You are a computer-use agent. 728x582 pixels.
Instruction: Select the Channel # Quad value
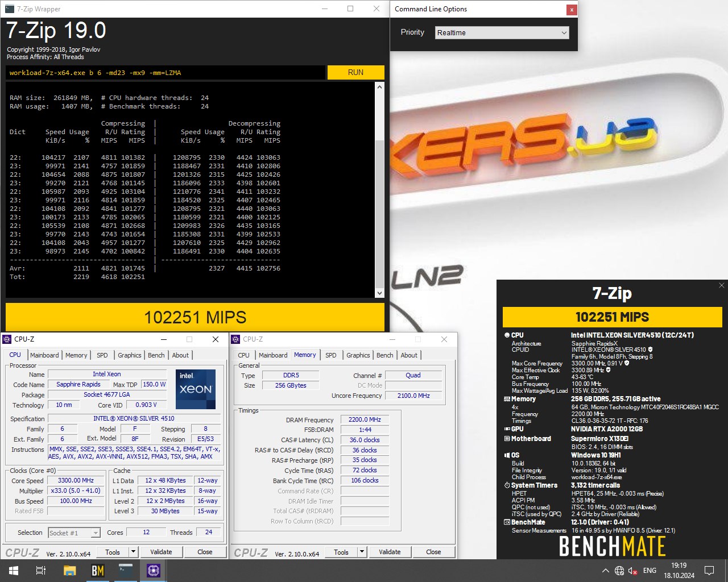(x=413, y=375)
